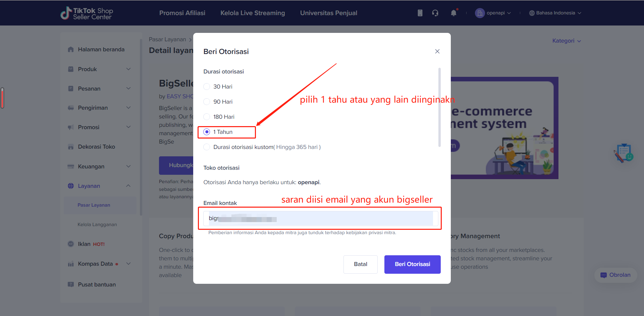Click the Pusat bantuan help icon
The width and height of the screenshot is (644, 316).
point(71,284)
